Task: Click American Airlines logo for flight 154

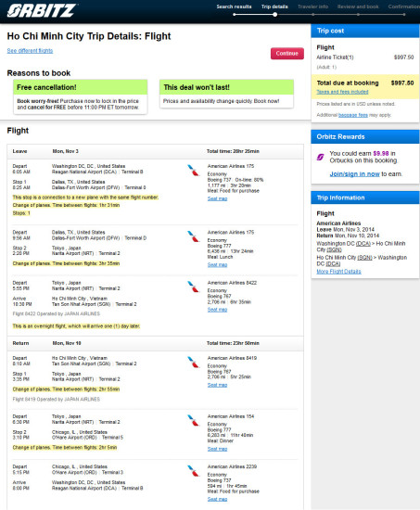Action: coord(193,420)
